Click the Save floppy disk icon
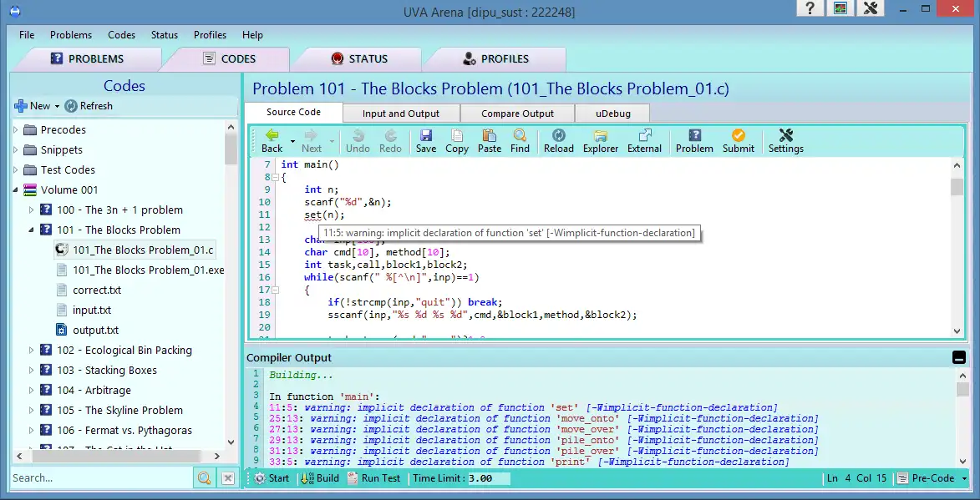 426,135
